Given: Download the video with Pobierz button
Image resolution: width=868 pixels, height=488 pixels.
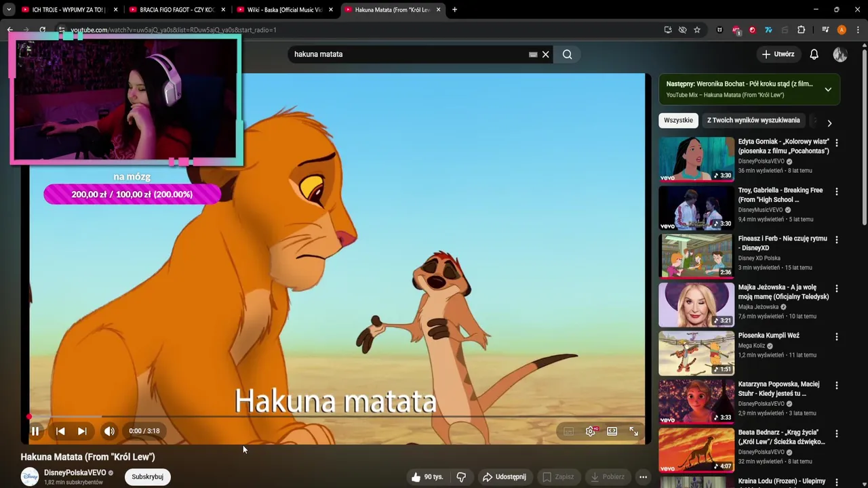Looking at the screenshot, I should (607, 477).
